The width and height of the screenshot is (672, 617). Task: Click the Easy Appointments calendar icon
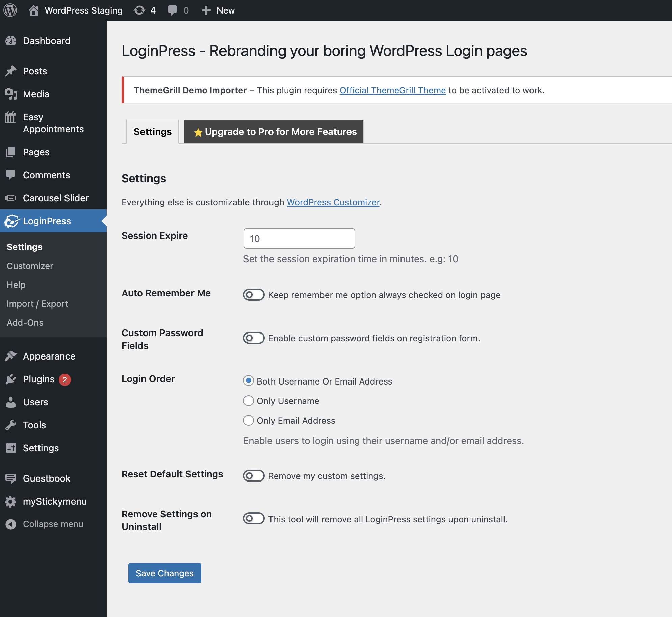(x=11, y=117)
